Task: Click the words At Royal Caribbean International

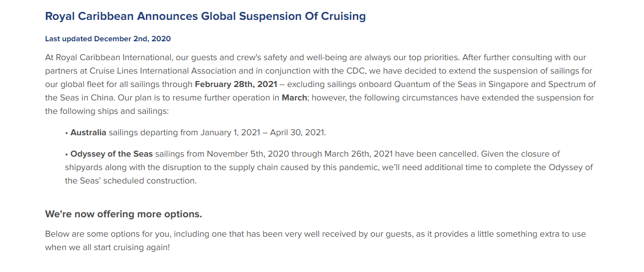Action: point(108,57)
